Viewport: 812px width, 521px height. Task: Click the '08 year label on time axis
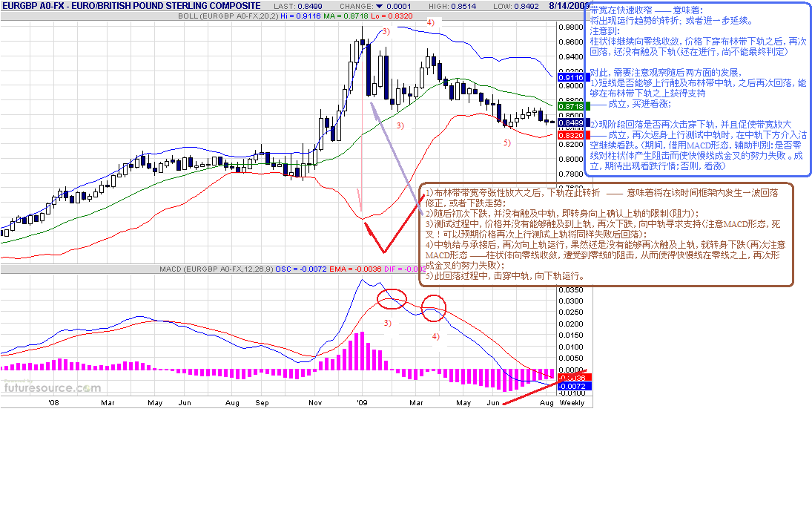tap(54, 403)
